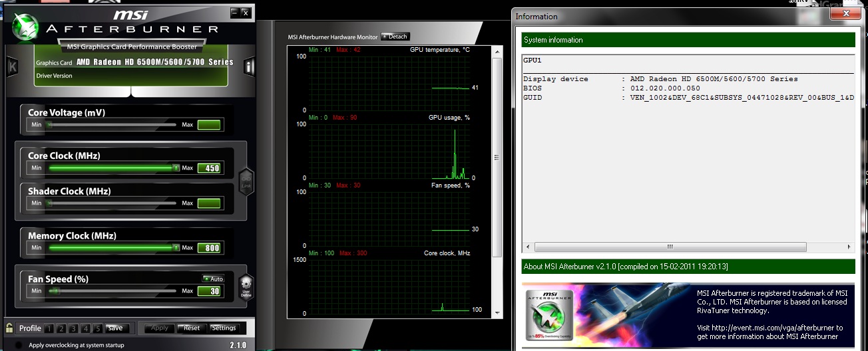Click the GPU temperature graph
This screenshot has height=351, width=868.
click(x=389, y=83)
